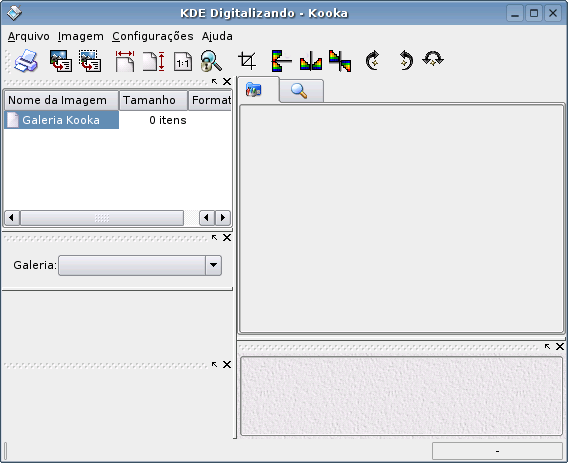Click the status bar field showing dash

(x=497, y=451)
